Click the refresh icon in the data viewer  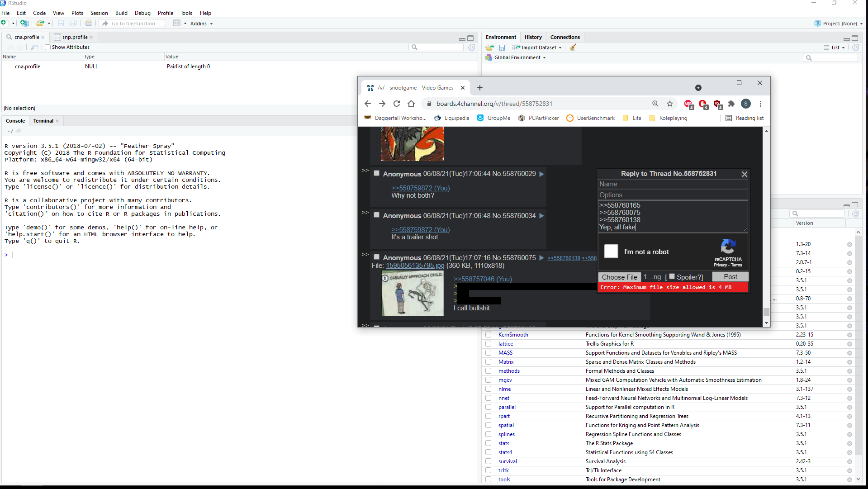click(471, 47)
